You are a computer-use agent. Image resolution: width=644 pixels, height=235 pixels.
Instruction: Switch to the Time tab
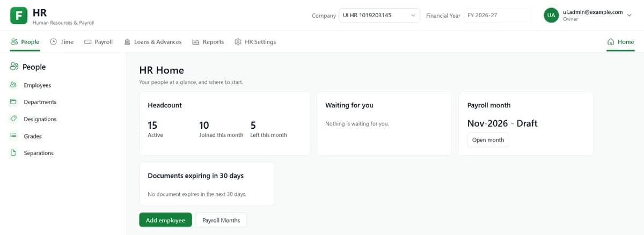[62, 42]
